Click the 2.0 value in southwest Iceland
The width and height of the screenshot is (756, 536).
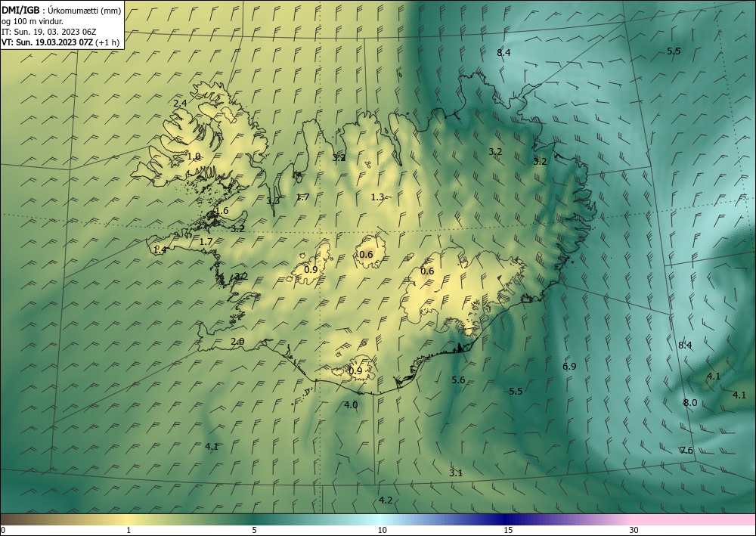tap(237, 342)
